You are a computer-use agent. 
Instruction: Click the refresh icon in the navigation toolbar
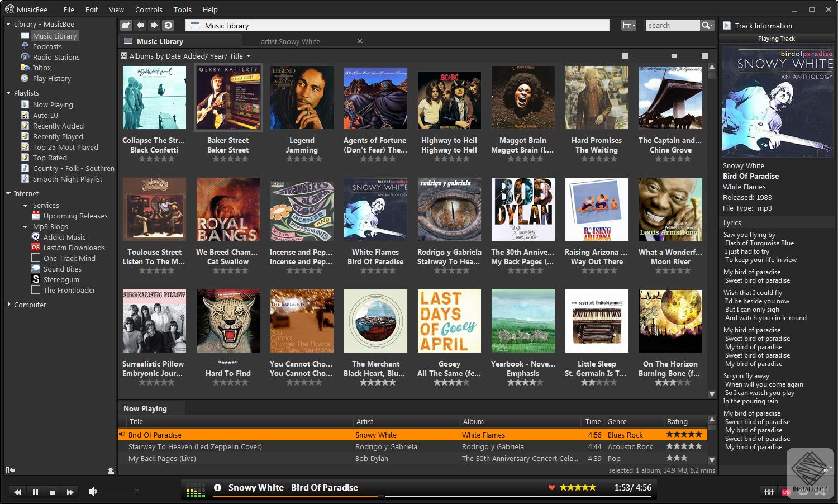(168, 25)
